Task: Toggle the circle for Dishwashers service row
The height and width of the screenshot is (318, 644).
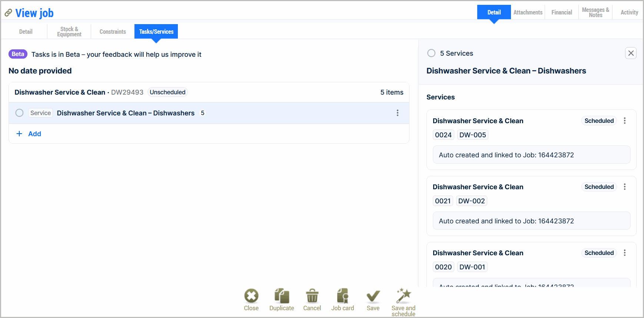Action: coord(20,113)
